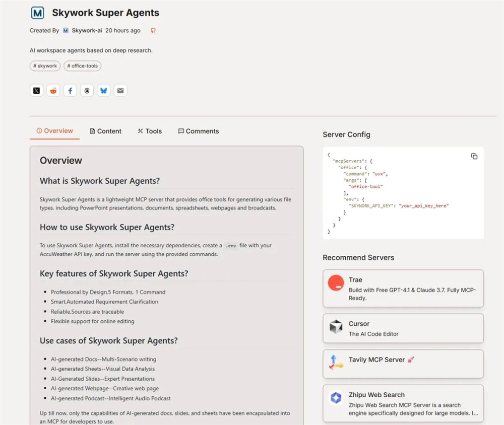Share on Bluesky with the butterfly icon
Screen dimensions: 504x425
click(103, 91)
